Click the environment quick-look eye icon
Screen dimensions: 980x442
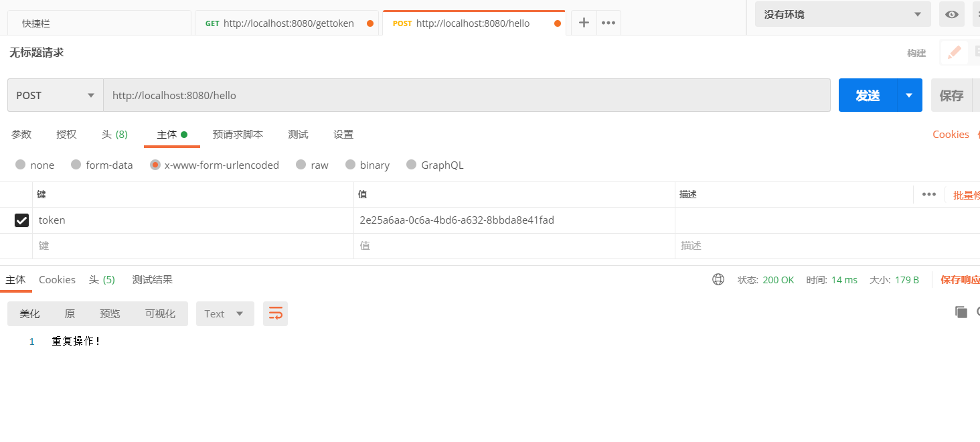951,14
